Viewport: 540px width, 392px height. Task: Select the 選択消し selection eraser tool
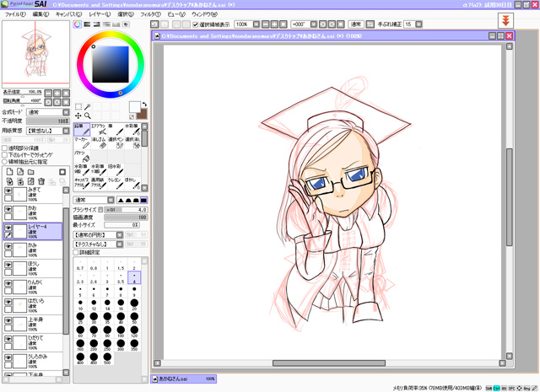(132, 142)
